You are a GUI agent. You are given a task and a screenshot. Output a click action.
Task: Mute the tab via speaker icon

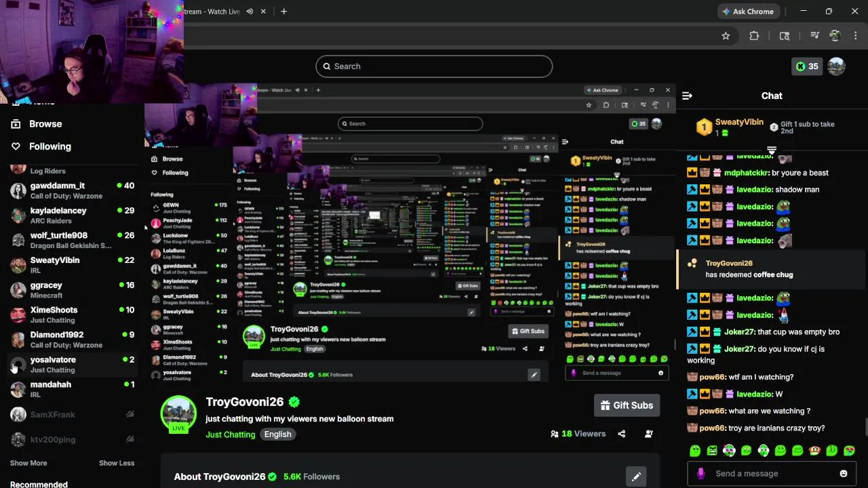coord(250,12)
